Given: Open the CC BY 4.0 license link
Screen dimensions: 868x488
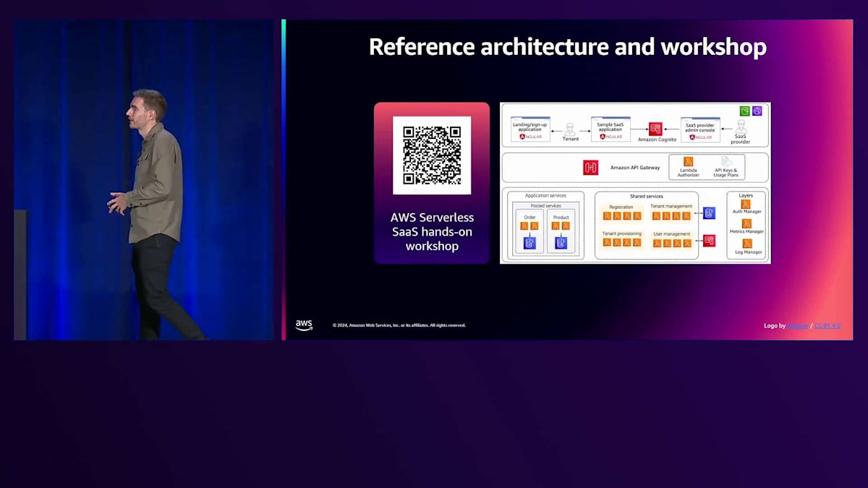Looking at the screenshot, I should pyautogui.click(x=828, y=325).
